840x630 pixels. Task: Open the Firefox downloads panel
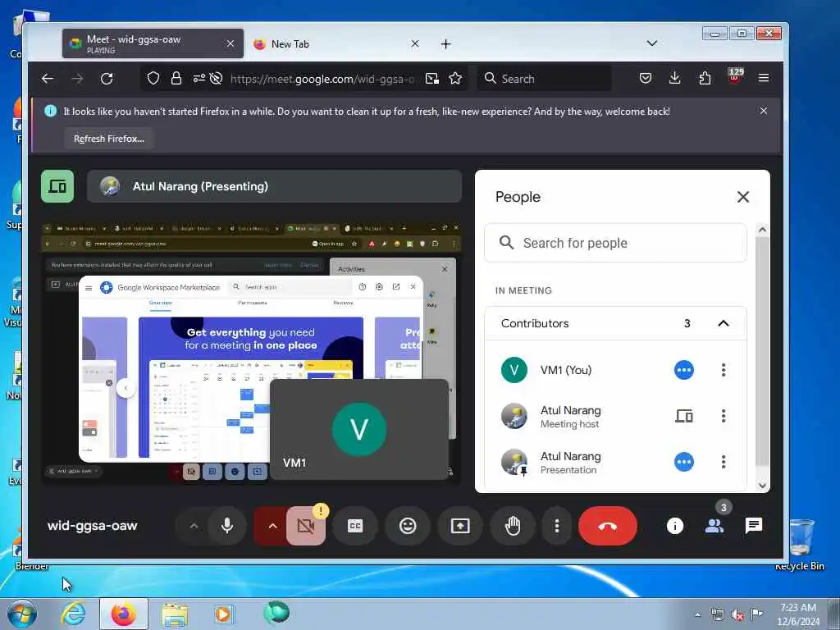[675, 79]
